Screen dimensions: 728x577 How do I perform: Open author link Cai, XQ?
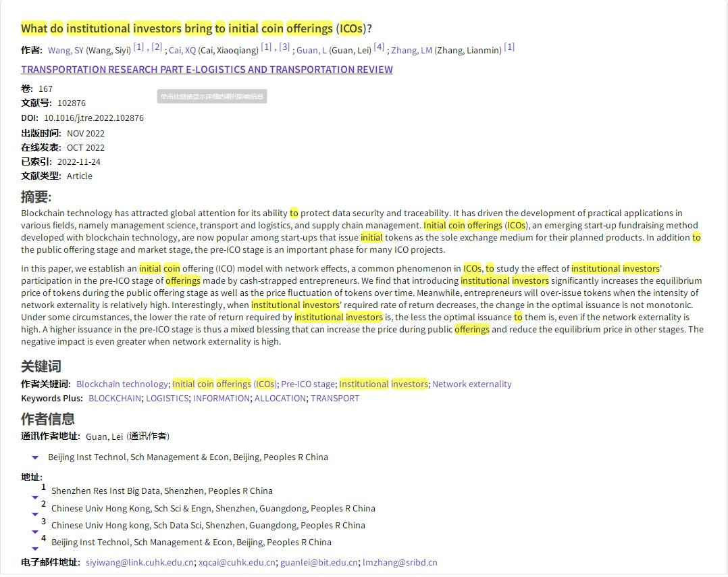click(x=182, y=51)
